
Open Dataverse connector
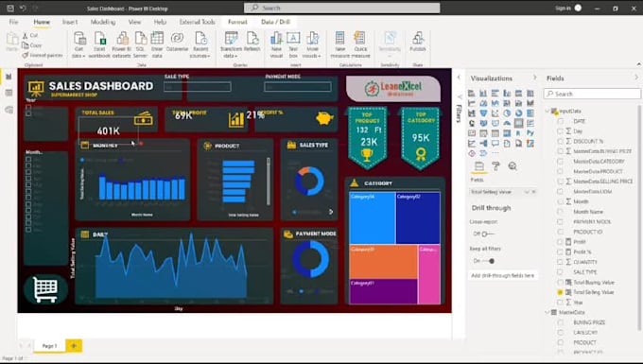tap(177, 42)
